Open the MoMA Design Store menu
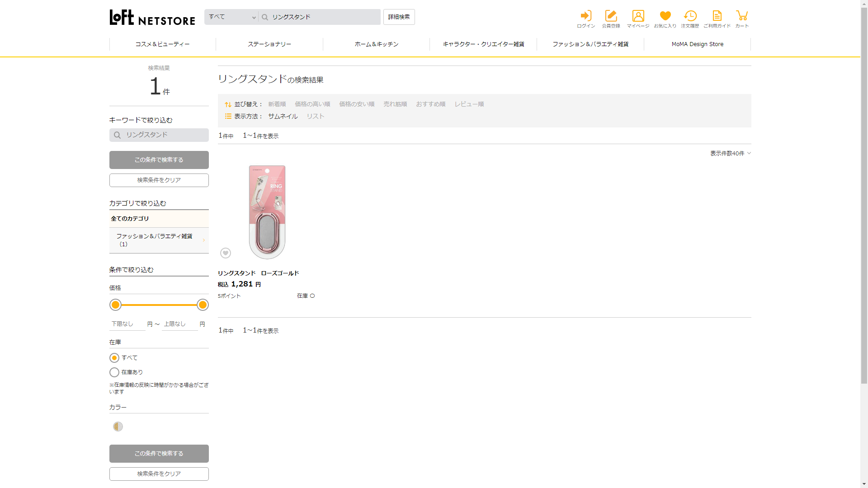The width and height of the screenshot is (868, 488). [x=697, y=44]
